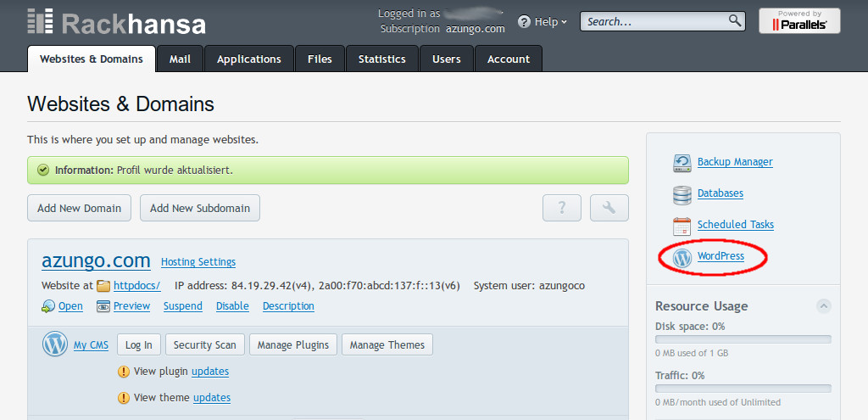Open Hosting Settings link

(198, 261)
